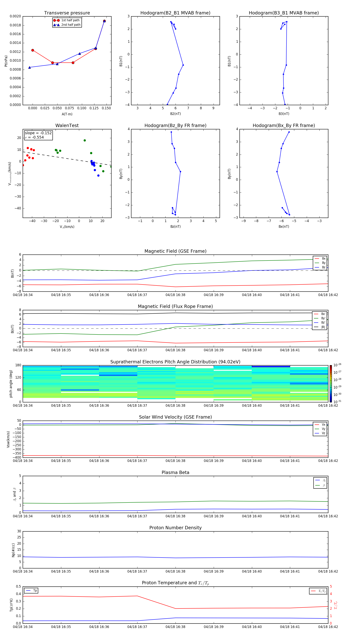Click the βp entry in Plasma Beta legend
351x644 pixels.
coord(320,480)
